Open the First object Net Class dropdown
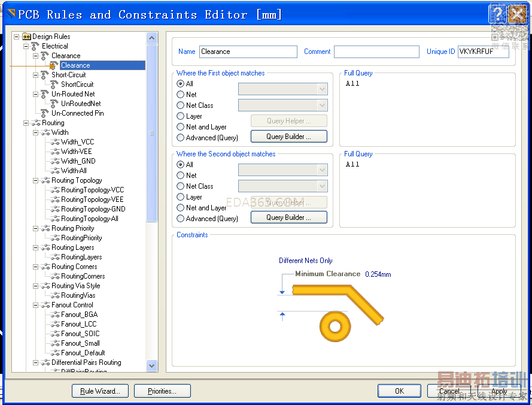Image resolution: width=532 pixels, height=405 pixels. (x=323, y=105)
